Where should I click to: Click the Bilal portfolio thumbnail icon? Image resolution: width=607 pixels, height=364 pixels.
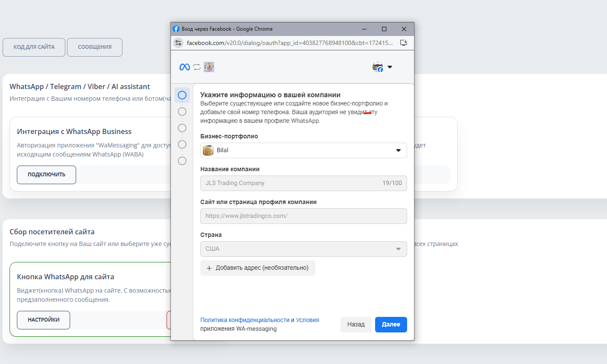point(208,150)
